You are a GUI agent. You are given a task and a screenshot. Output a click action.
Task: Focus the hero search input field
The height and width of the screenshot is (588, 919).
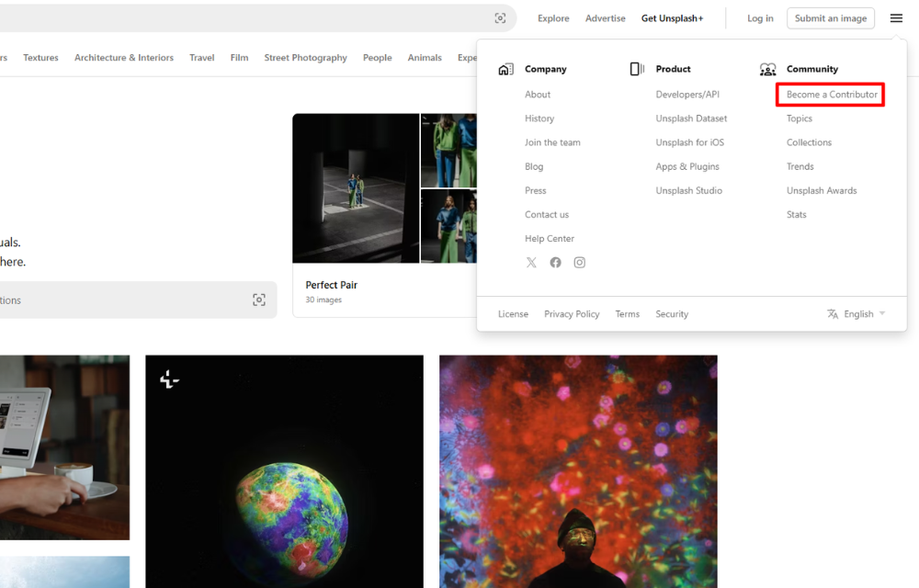click(x=139, y=300)
